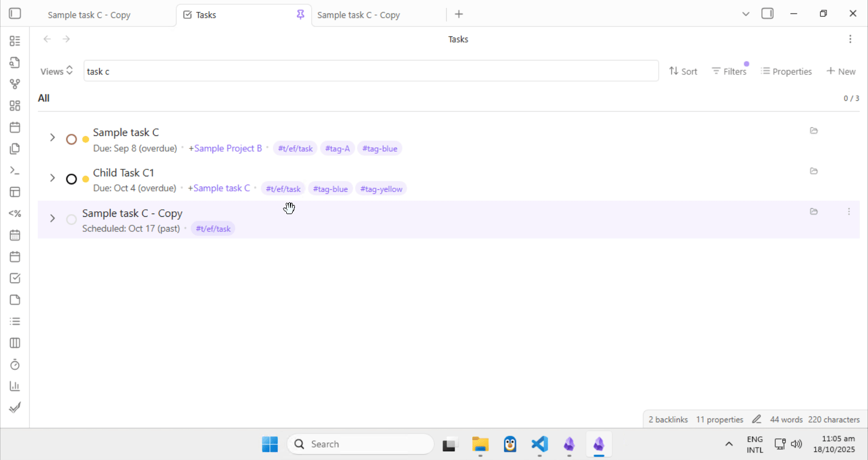868x460 pixels.
Task: Click the terminal icon in left ribbon
Action: click(x=15, y=170)
